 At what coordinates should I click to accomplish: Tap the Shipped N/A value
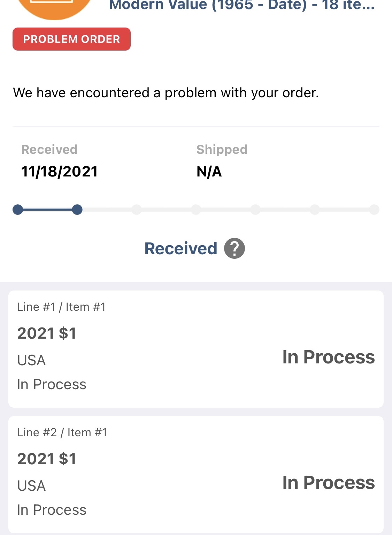(x=209, y=172)
